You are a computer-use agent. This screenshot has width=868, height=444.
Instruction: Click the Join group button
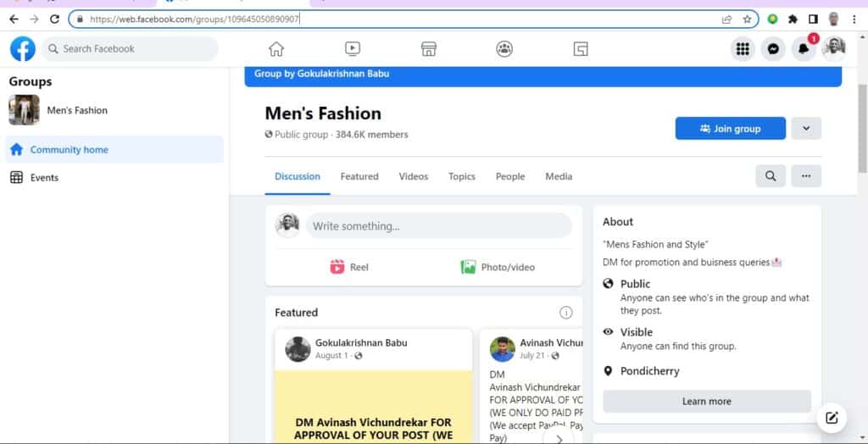click(x=730, y=129)
